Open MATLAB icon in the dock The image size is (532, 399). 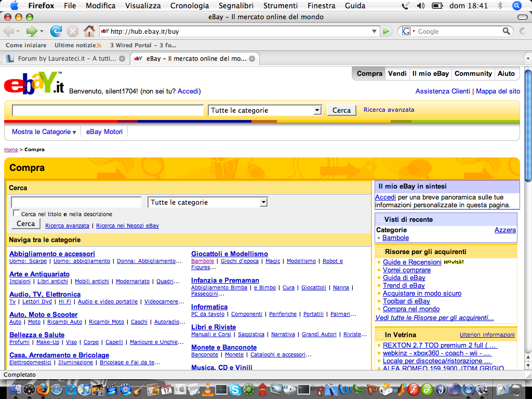pos(400,390)
